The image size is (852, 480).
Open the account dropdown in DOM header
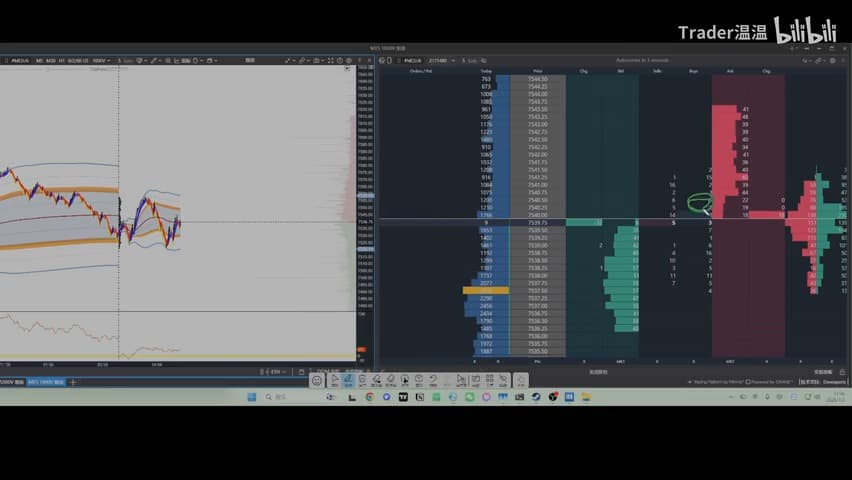click(x=442, y=60)
